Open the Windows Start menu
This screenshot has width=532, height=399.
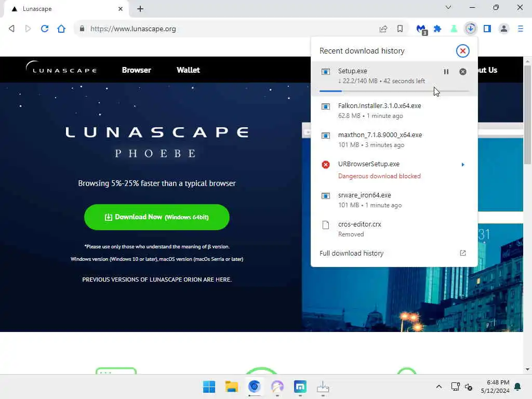click(x=209, y=387)
